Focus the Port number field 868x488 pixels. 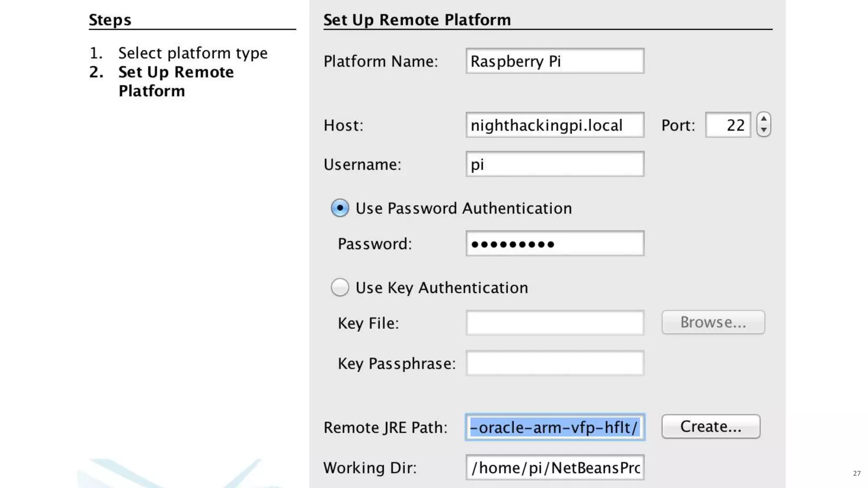[728, 125]
